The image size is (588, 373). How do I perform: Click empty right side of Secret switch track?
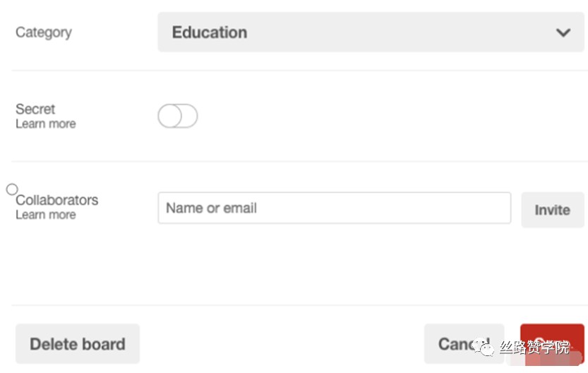(190, 116)
